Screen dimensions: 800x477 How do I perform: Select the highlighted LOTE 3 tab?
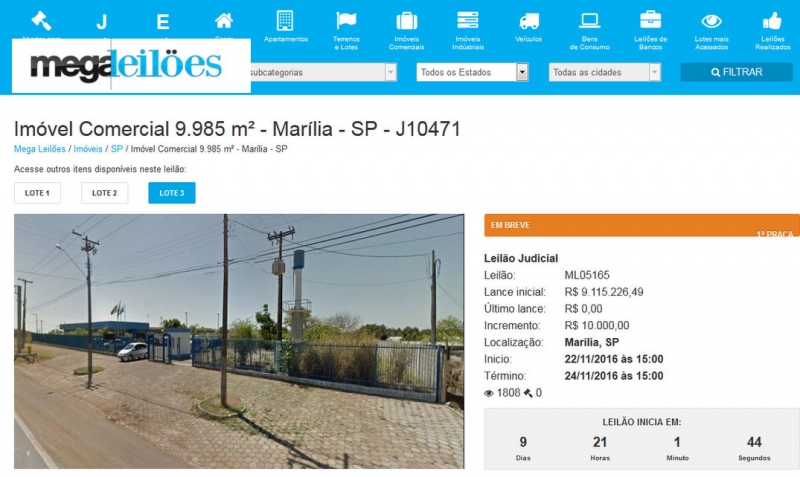tap(171, 193)
